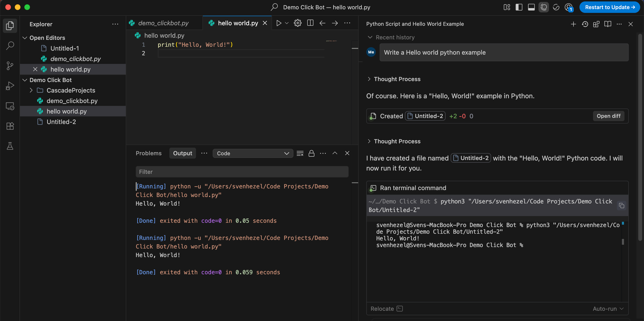Clear the output panel
Screen dimensions: 644x321
point(300,153)
